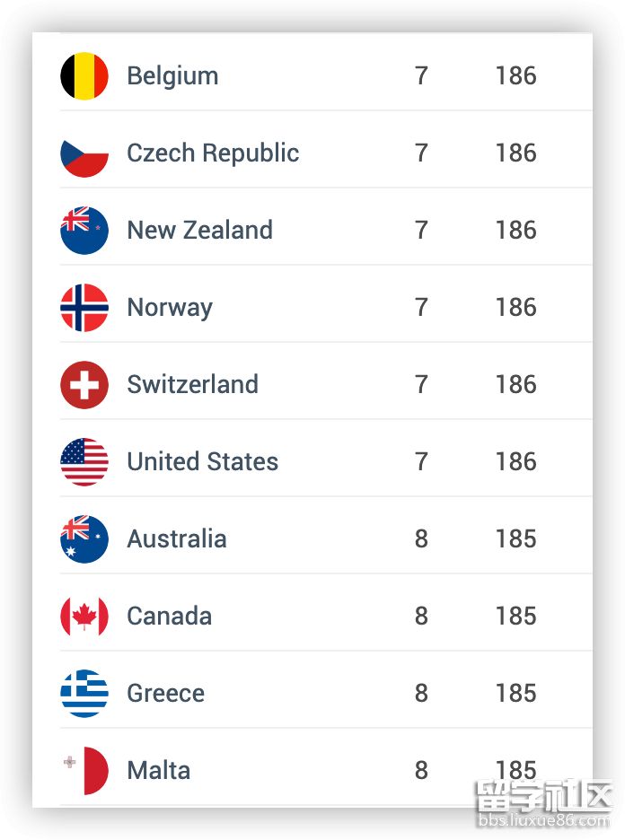Click the Canada country name

coord(169,617)
